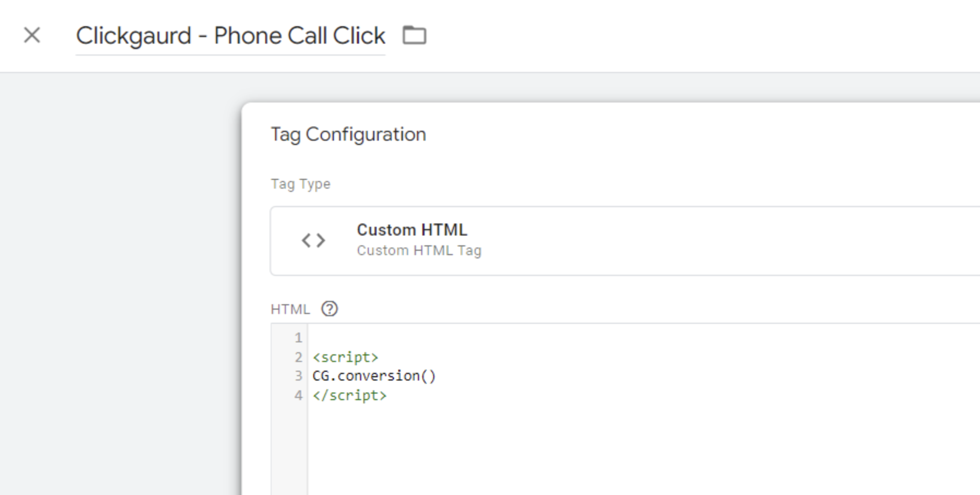Click line number 1 in the editor gutter
Image resolution: width=980 pixels, height=495 pixels.
coord(298,338)
